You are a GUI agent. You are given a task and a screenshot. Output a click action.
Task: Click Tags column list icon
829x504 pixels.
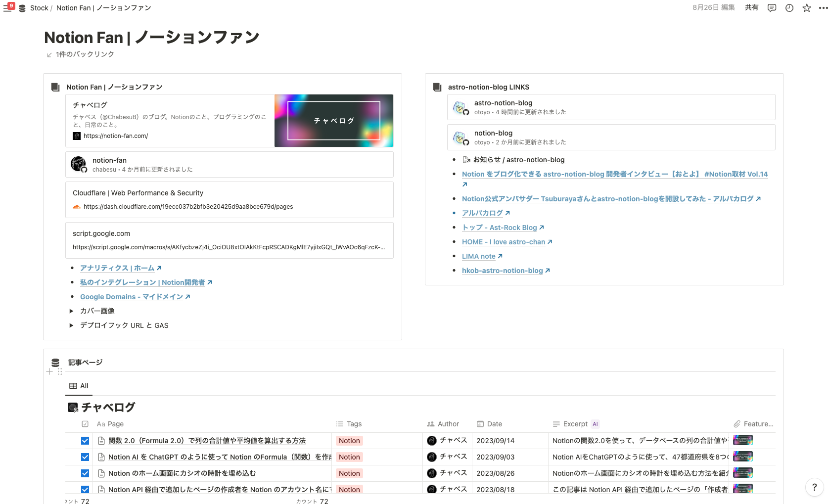pyautogui.click(x=340, y=424)
